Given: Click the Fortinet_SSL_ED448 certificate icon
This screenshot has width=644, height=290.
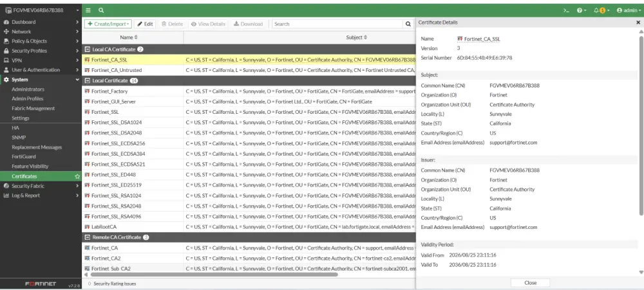Looking at the screenshot, I should (87, 175).
